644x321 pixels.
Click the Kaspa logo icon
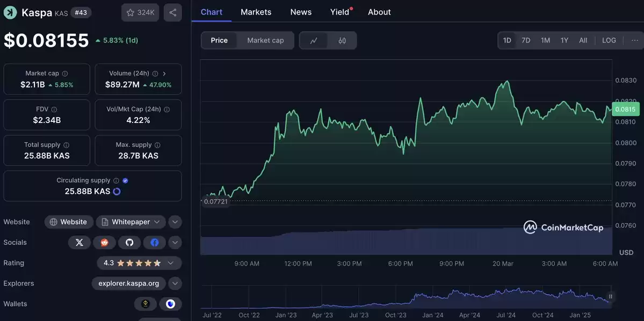click(10, 13)
